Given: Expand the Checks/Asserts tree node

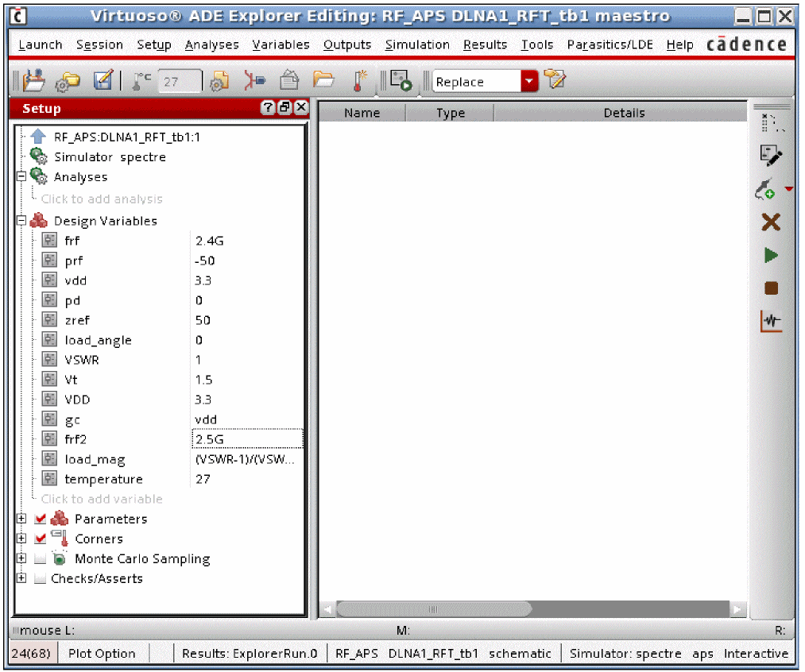Looking at the screenshot, I should pos(21,578).
